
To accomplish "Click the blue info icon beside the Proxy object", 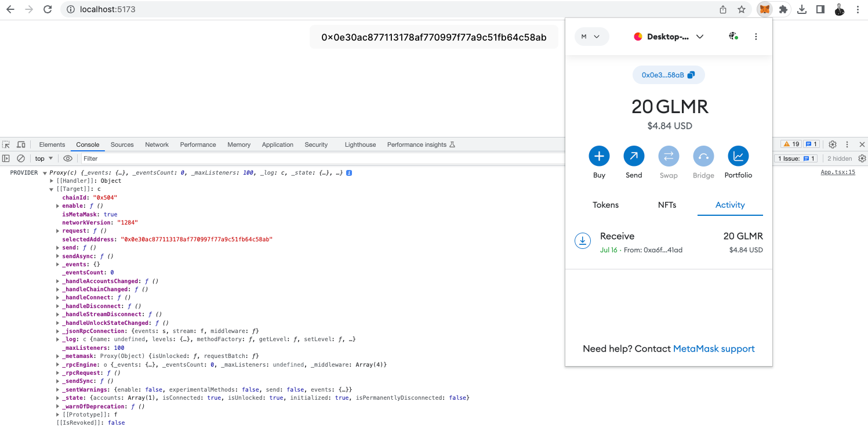I will point(349,173).
